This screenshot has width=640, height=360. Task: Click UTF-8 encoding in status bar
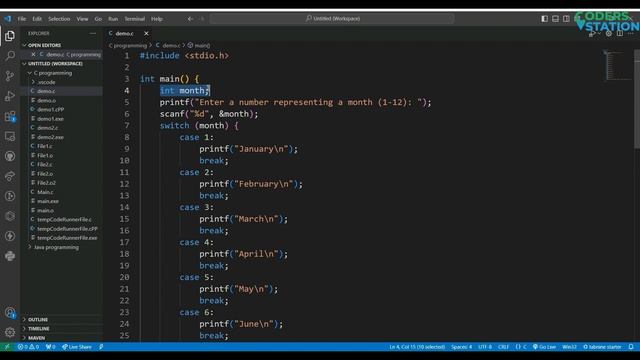pos(485,347)
